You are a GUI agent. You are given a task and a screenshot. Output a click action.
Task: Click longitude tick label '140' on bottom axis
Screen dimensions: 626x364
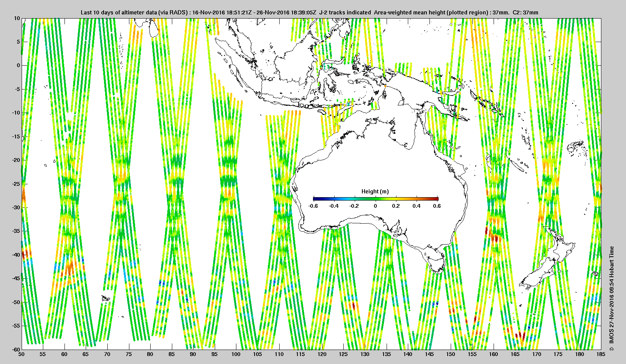click(408, 354)
